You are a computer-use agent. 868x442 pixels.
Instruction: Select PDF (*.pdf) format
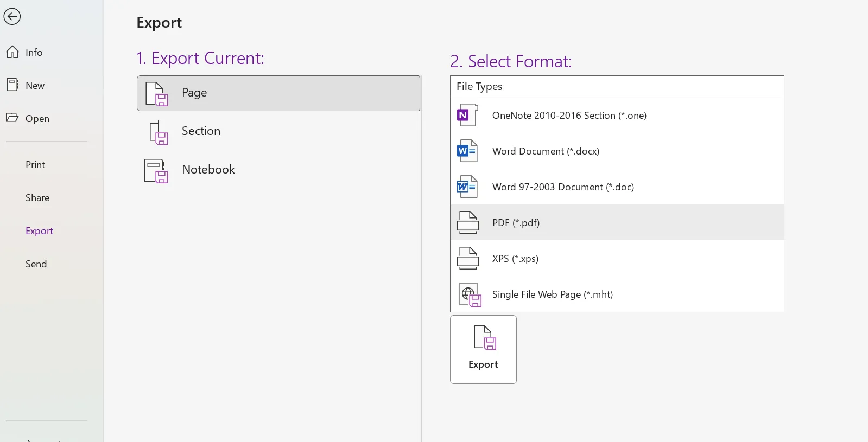click(617, 222)
